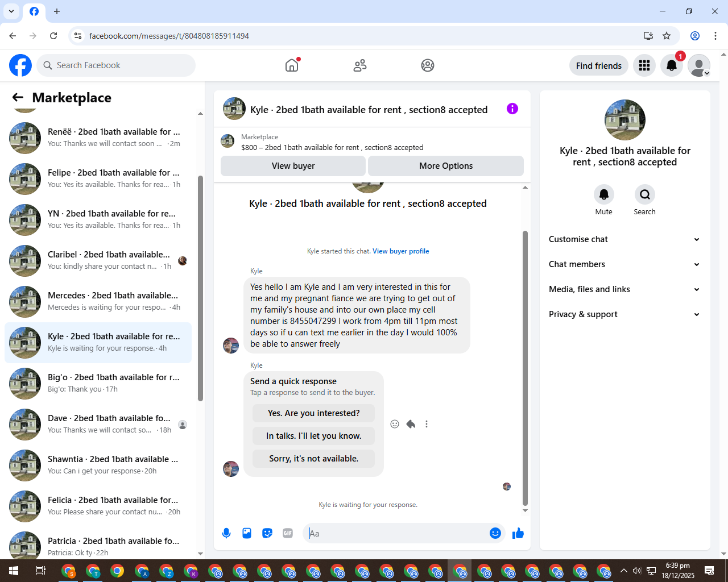Click the Search Facebook field
Screen dimensions: 728x582
pyautogui.click(x=116, y=65)
